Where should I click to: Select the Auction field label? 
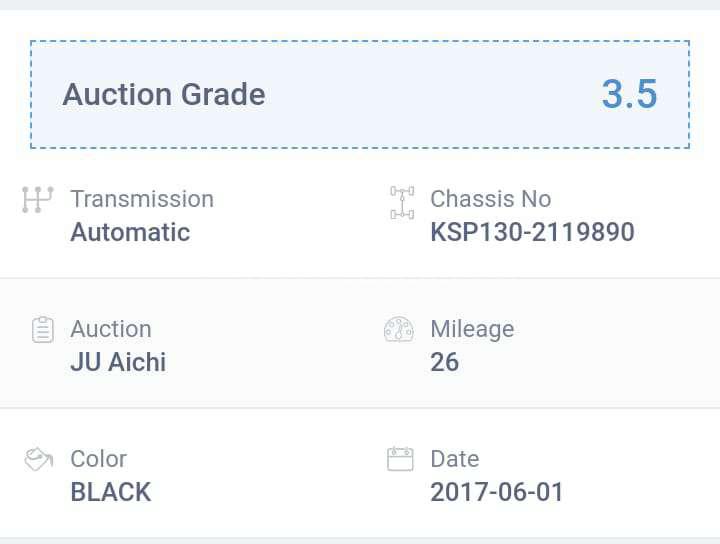111,329
